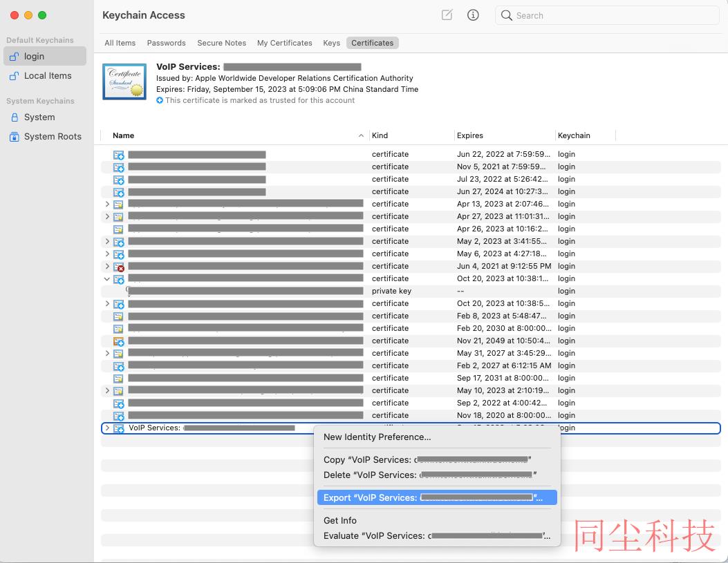
Task: Expand the certificate expiring May 31, 2027
Action: click(x=107, y=354)
